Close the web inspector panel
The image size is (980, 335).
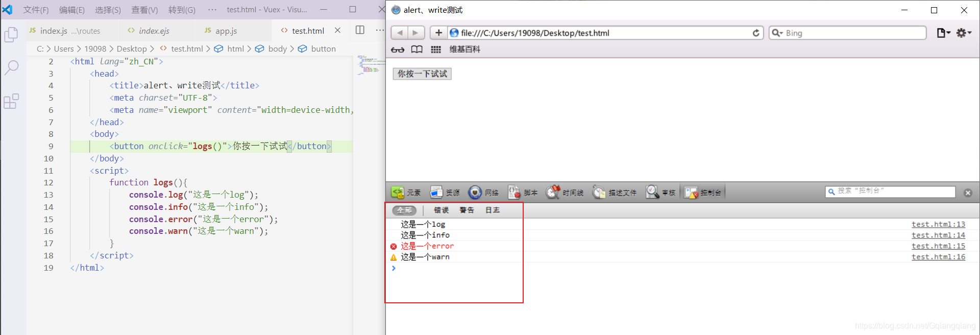[968, 193]
